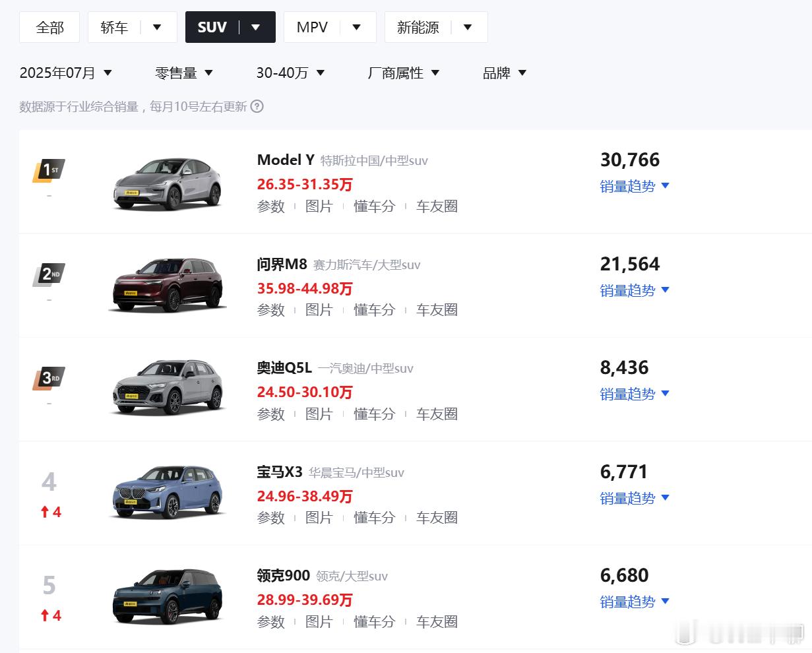Open 参数 for 奥迪Q5L
This screenshot has width=812, height=653.
coord(270,414)
